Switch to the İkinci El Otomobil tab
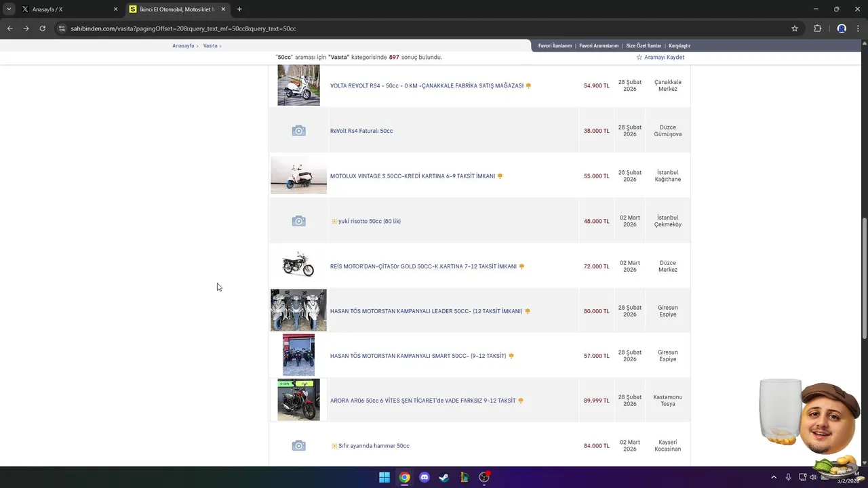Image resolution: width=868 pixels, height=488 pixels. tap(178, 9)
